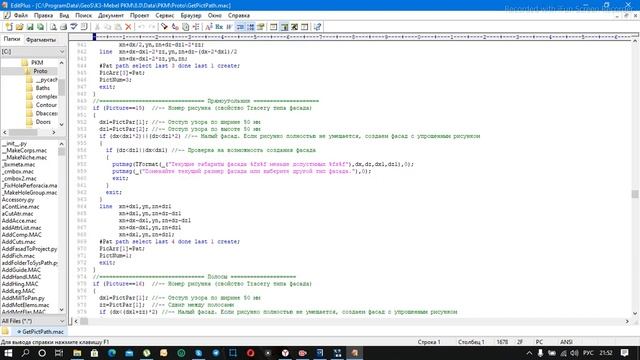This screenshot has width=640, height=360.
Task: Open Print Preview from the toolbar
Action: point(53,27)
